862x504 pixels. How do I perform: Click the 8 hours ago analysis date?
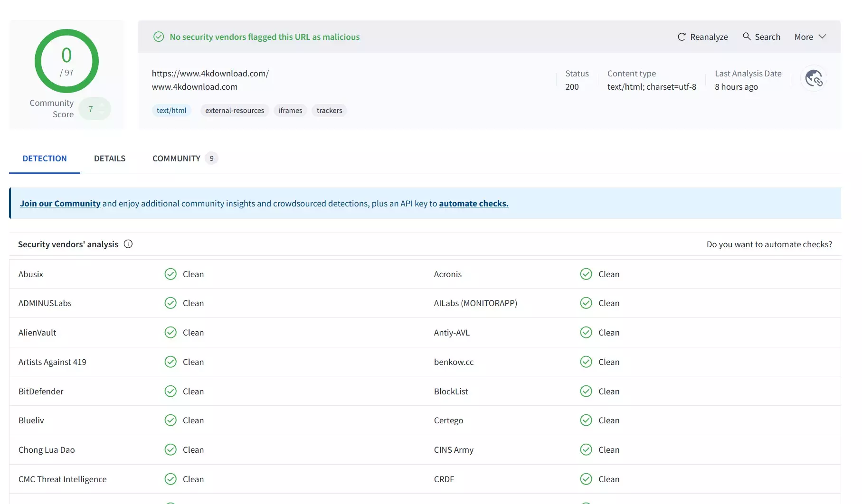[736, 87]
